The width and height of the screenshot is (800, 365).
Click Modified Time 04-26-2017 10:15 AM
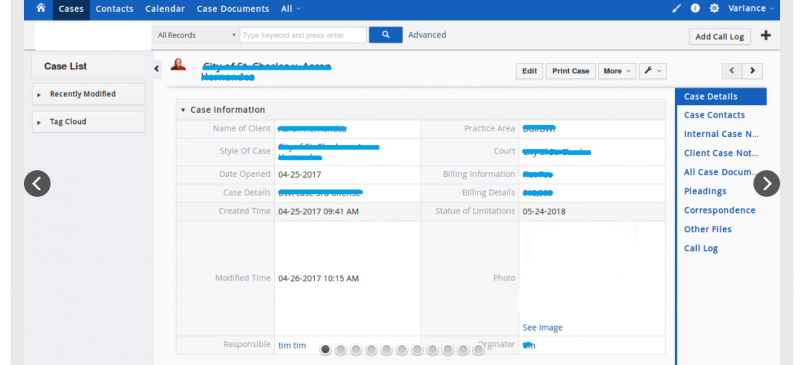coord(318,279)
